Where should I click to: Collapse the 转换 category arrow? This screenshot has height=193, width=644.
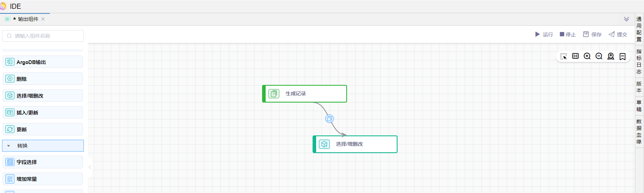9,146
